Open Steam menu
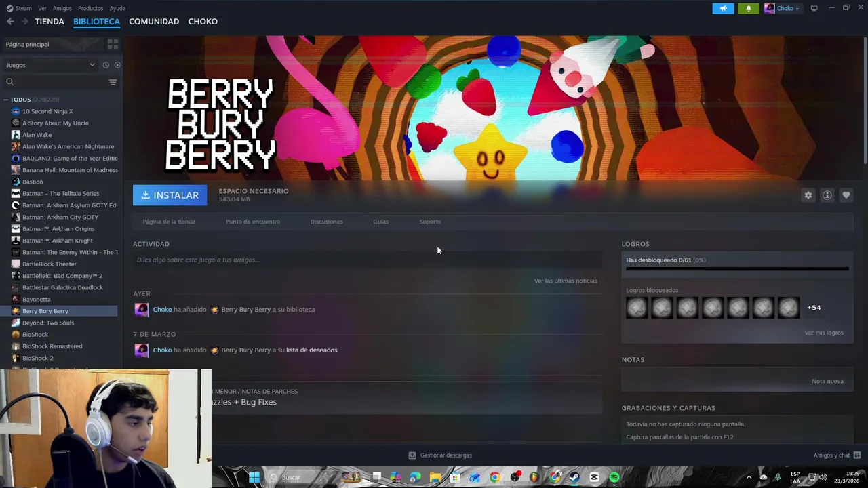 (20, 8)
